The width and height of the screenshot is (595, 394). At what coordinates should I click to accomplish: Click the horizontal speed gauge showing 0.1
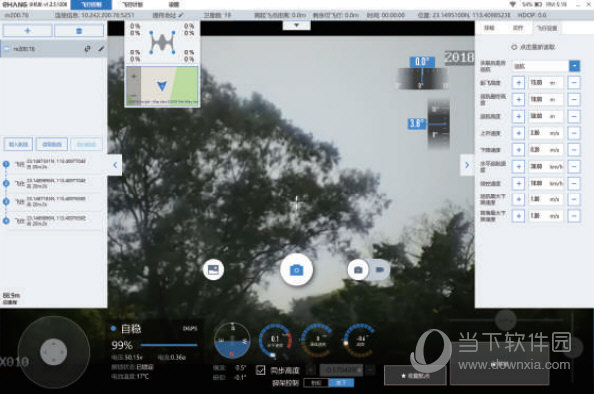(x=275, y=340)
